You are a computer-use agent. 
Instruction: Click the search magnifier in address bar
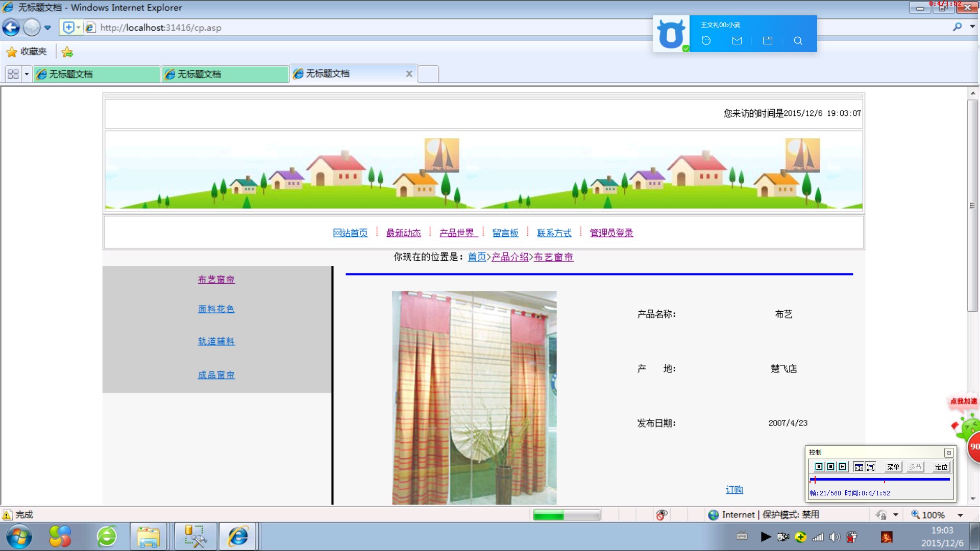(x=957, y=27)
